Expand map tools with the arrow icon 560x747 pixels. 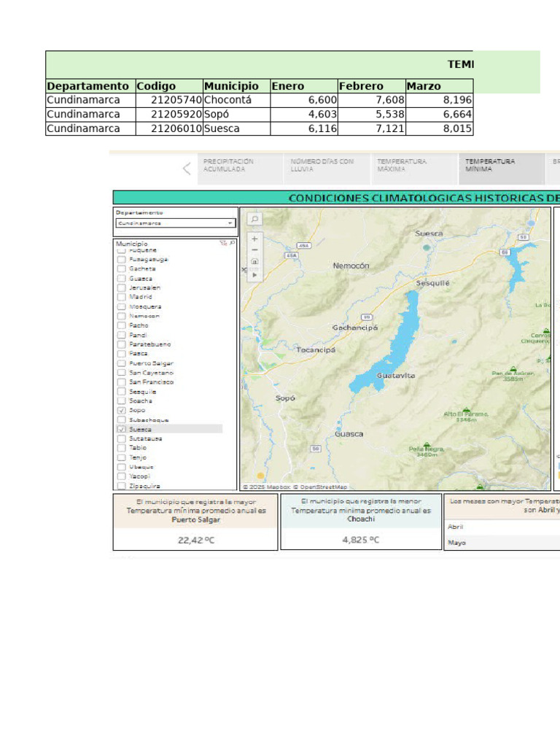pyautogui.click(x=254, y=275)
